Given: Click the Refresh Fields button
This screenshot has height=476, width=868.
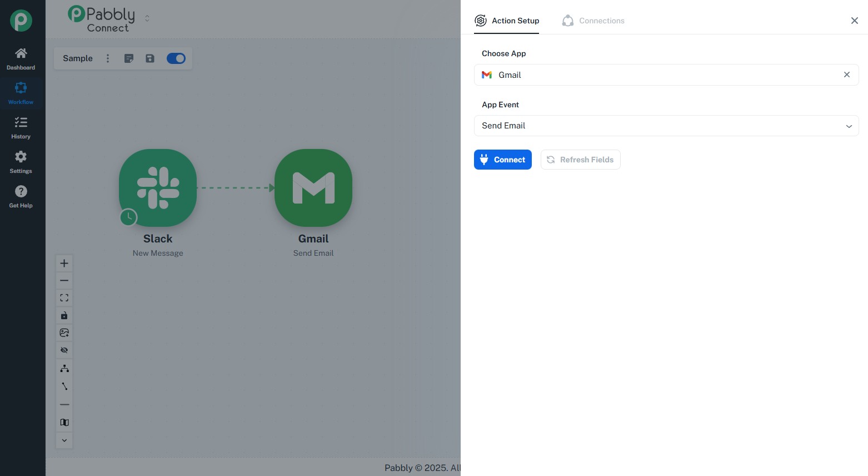Looking at the screenshot, I should point(580,160).
